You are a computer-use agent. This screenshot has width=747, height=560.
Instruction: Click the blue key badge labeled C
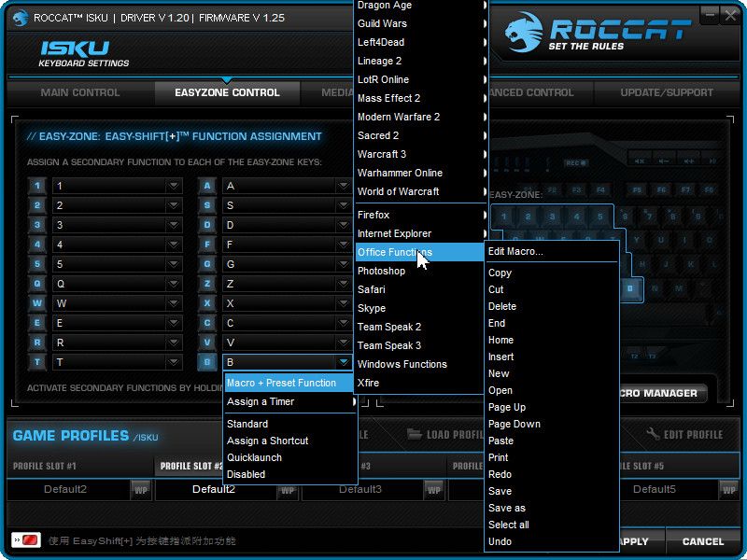coord(207,323)
